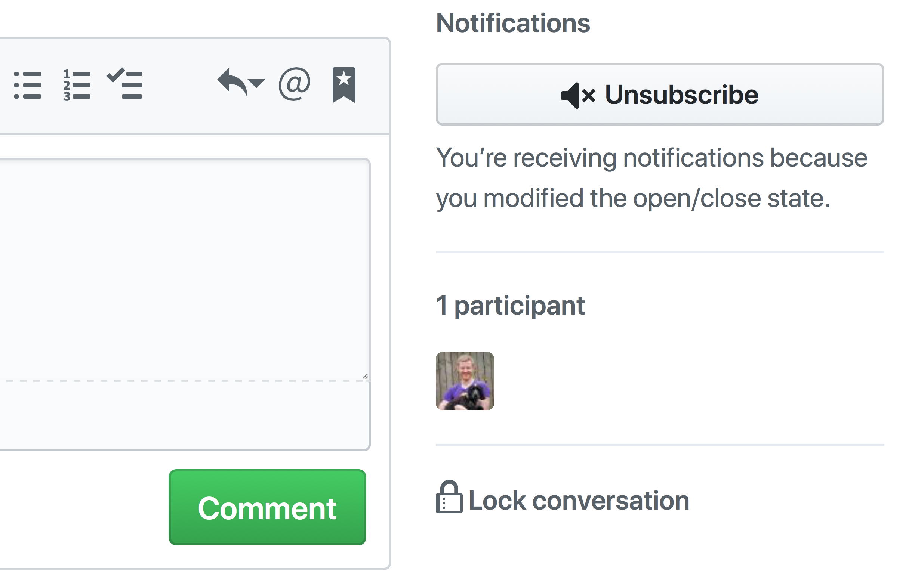This screenshot has height=588, width=912.
Task: Select the Notifications section heading
Action: [x=513, y=23]
